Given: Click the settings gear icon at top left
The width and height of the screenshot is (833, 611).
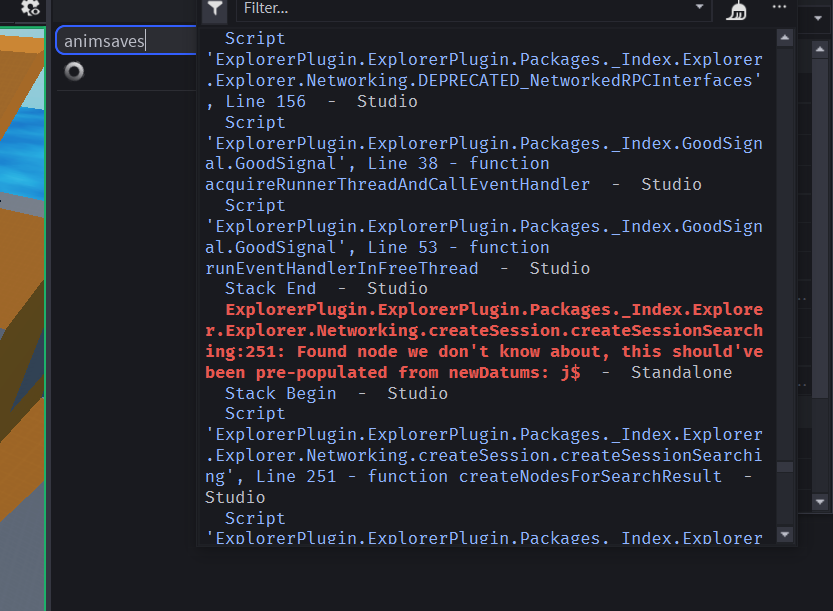Looking at the screenshot, I should (x=30, y=8).
